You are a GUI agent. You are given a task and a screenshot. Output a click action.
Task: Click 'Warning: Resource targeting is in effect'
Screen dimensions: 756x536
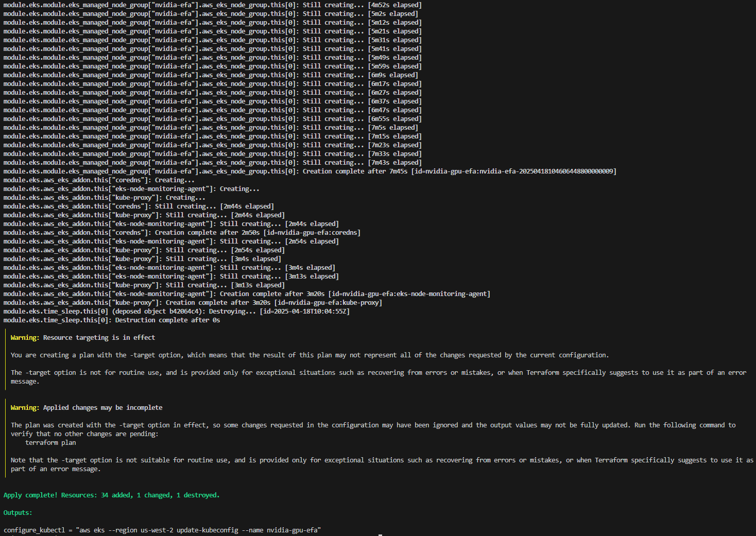tap(83, 338)
